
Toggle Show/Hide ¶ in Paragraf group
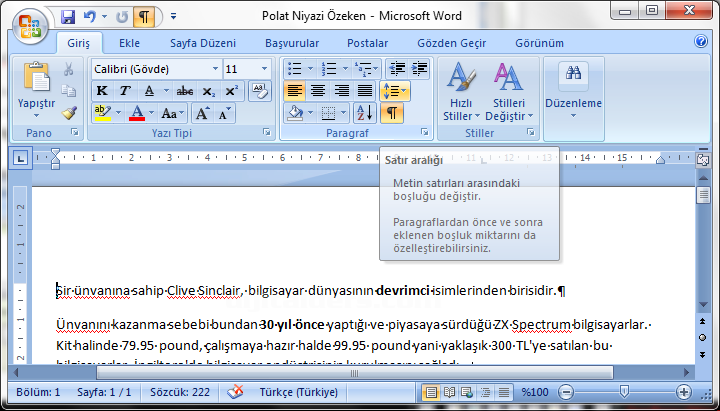click(392, 113)
